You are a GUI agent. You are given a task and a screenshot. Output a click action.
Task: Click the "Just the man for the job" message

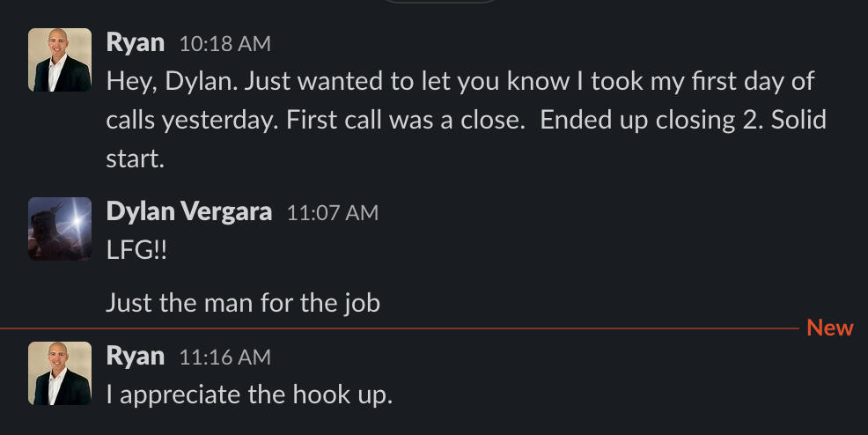tap(242, 303)
